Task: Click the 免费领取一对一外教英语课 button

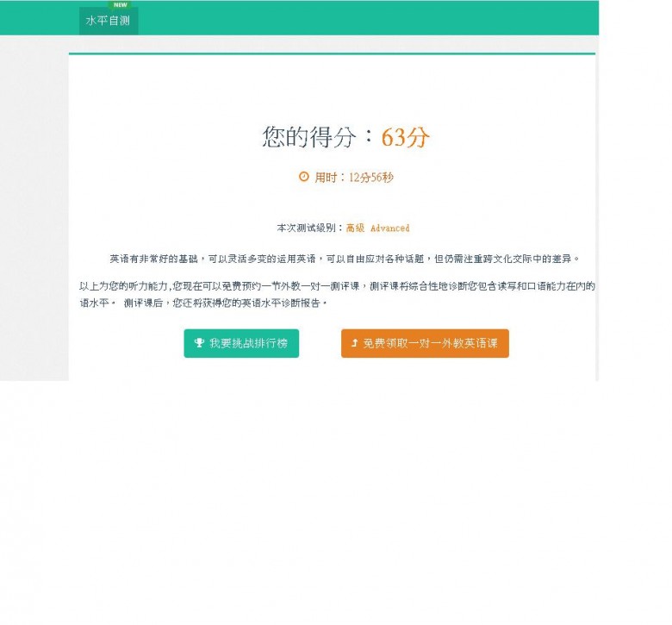Action: (425, 343)
